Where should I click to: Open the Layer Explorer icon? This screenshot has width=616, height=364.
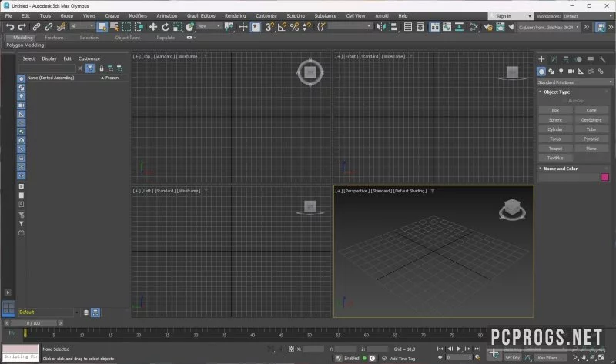(420, 27)
